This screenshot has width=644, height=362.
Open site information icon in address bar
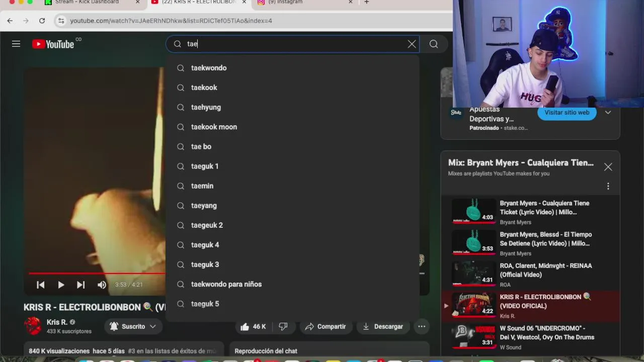61,21
